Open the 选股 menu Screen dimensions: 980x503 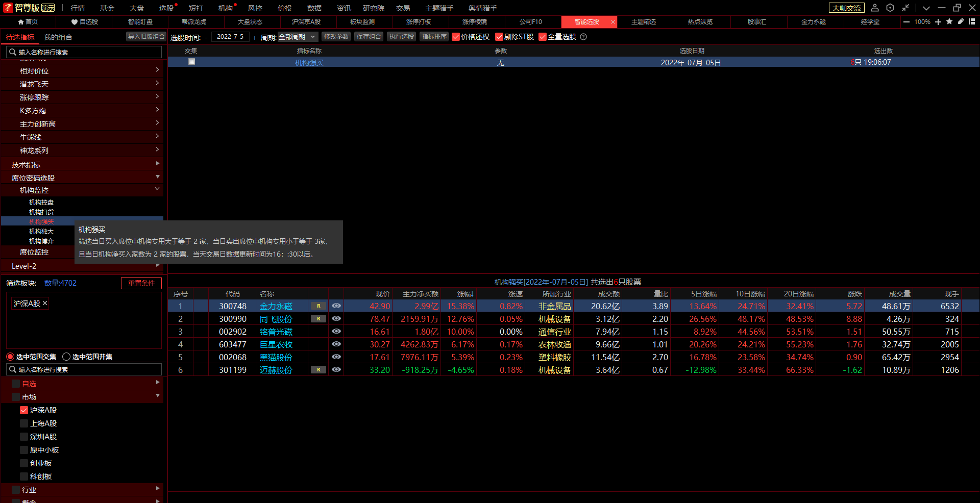point(166,8)
